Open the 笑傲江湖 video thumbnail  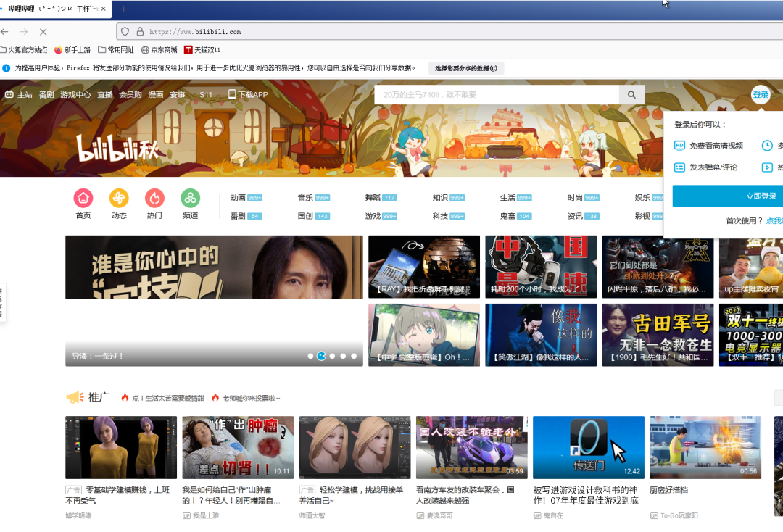tap(541, 335)
